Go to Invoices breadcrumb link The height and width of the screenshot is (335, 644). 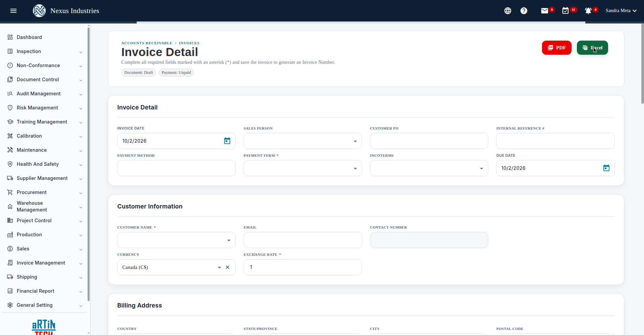pyautogui.click(x=189, y=43)
